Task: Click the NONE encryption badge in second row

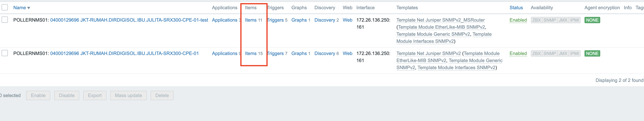Action: (x=592, y=53)
